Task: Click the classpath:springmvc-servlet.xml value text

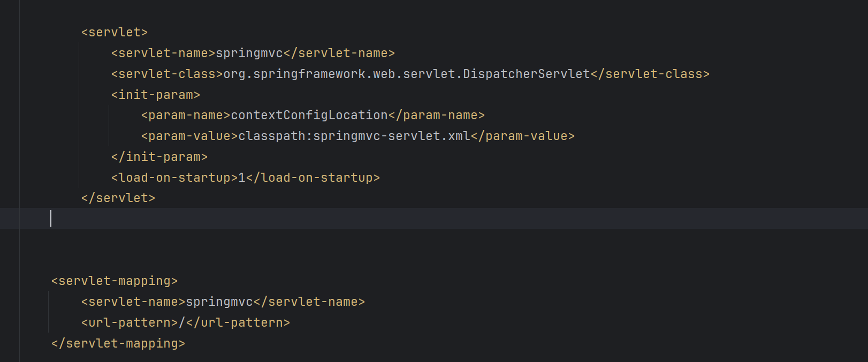Action: pos(354,136)
